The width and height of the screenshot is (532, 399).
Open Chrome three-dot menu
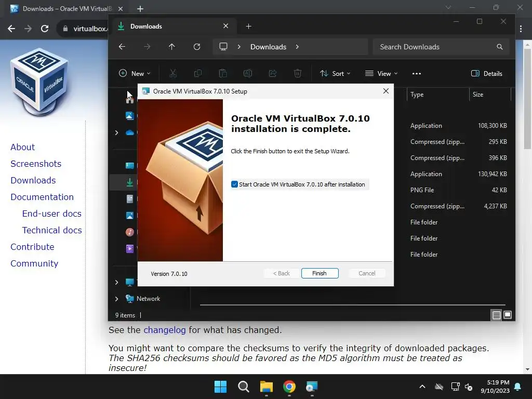click(x=521, y=29)
